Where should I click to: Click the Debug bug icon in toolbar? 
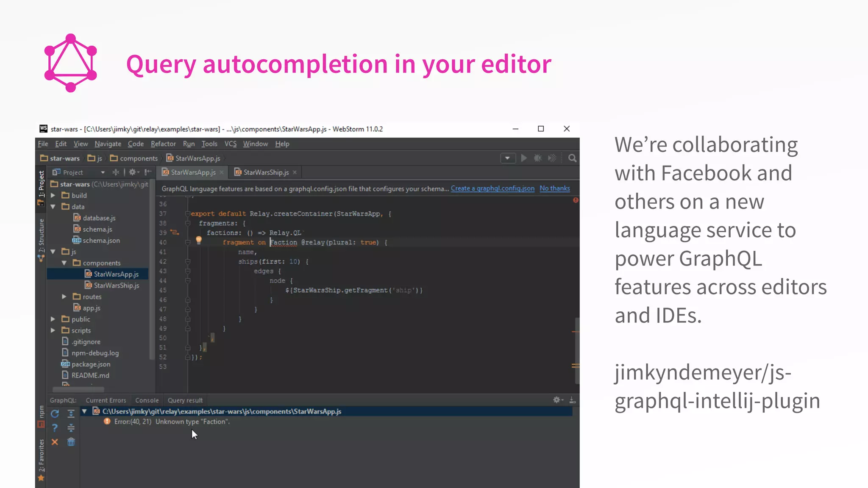[x=538, y=158]
